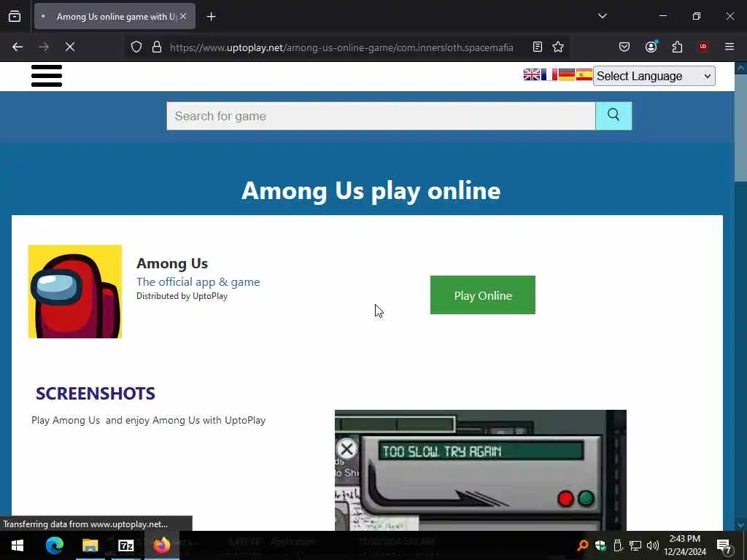Screen dimensions: 747x560
Task: Click the 'Distributed by UptoPlay' text
Action: pyautogui.click(x=182, y=296)
